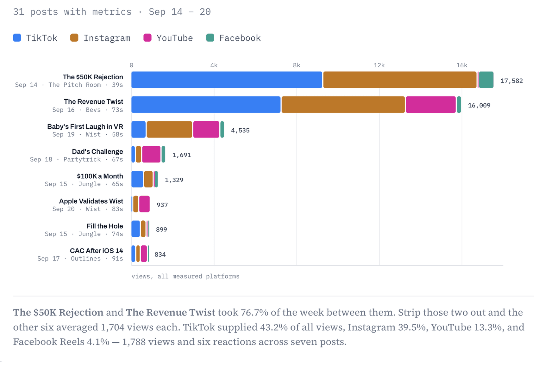Toggle the Facebook legend label
This screenshot has height=392, width=545.
click(240, 38)
